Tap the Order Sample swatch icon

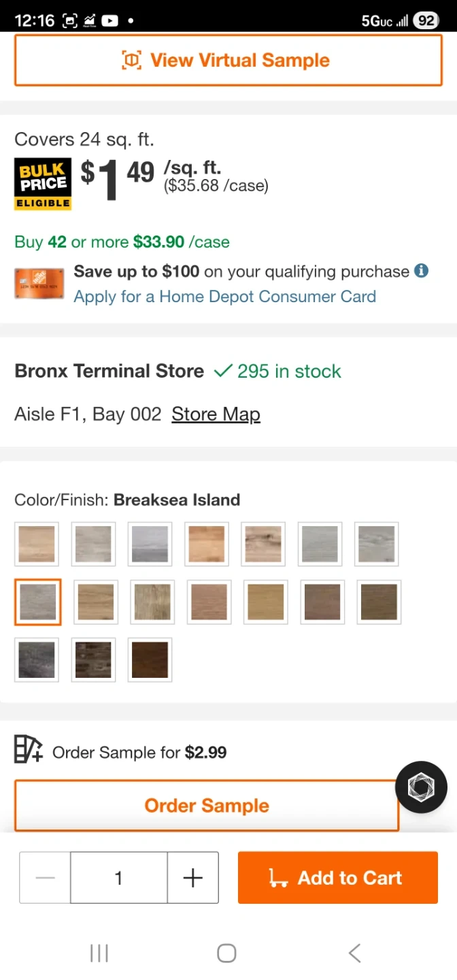[29, 750]
